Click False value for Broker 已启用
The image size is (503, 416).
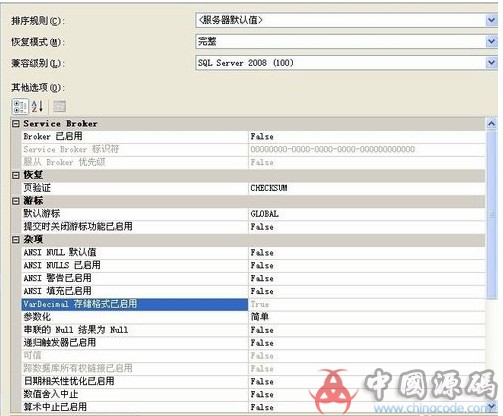tap(367, 137)
